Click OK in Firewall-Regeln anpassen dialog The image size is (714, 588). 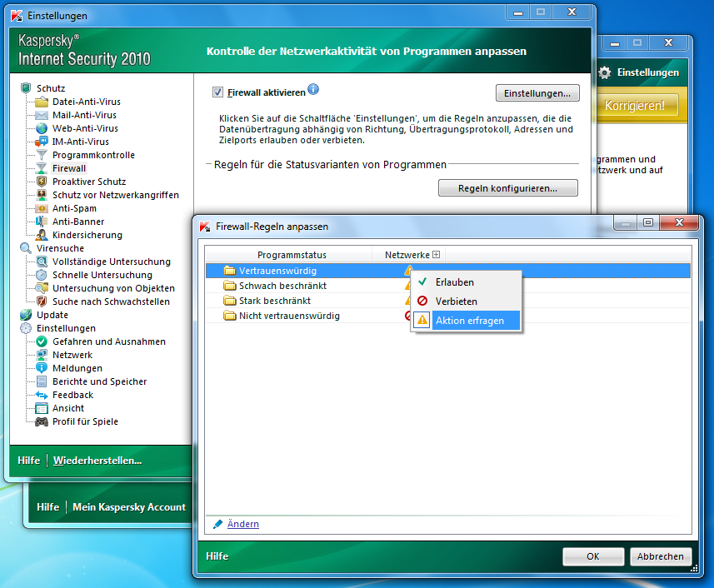tap(593, 556)
